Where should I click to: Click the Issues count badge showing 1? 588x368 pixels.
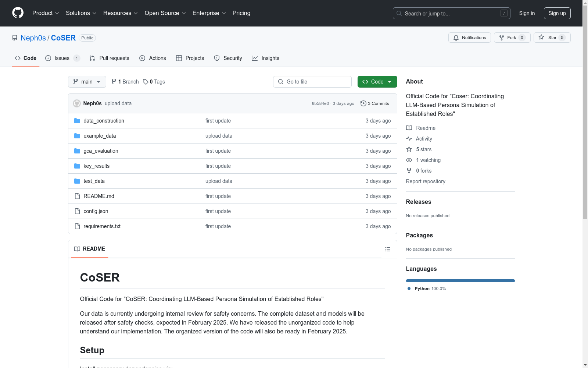[76, 58]
